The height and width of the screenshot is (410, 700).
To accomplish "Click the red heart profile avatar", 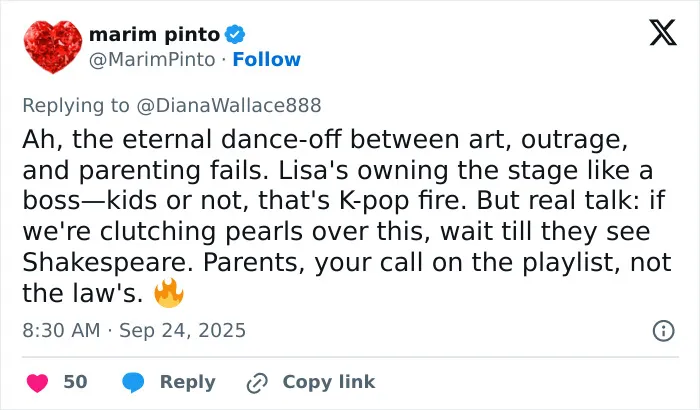I will [x=53, y=46].
